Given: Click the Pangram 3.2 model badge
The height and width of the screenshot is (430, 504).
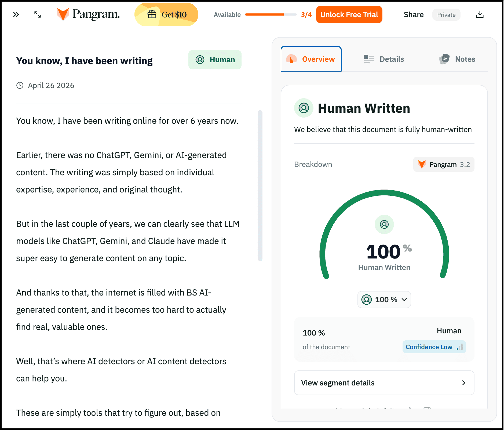Looking at the screenshot, I should [444, 164].
